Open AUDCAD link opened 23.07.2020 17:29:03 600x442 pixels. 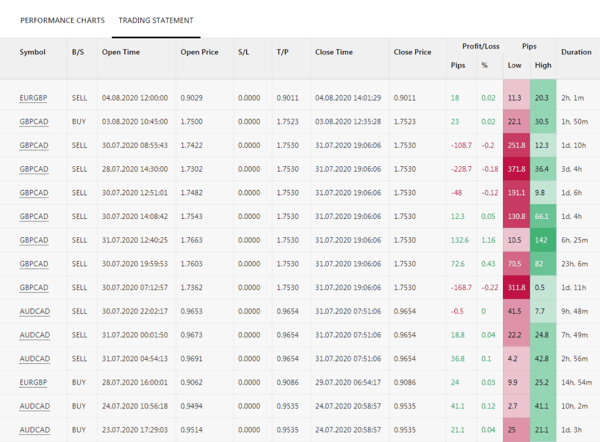(34, 430)
